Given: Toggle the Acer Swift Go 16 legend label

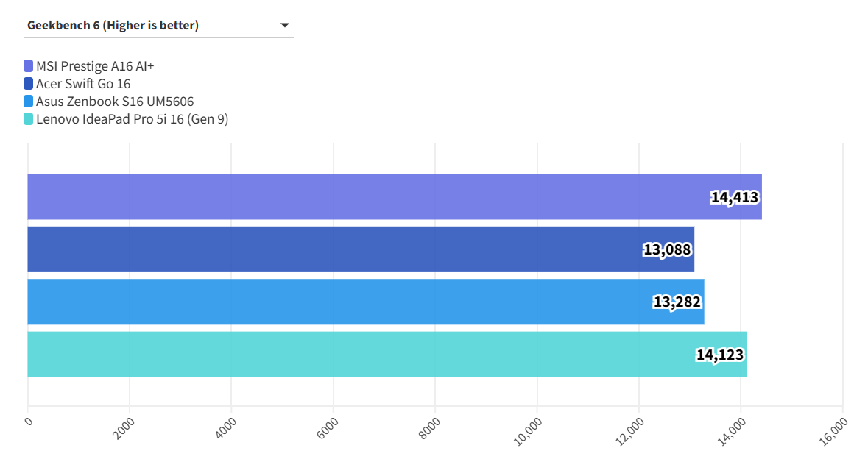Looking at the screenshot, I should 83,84.
